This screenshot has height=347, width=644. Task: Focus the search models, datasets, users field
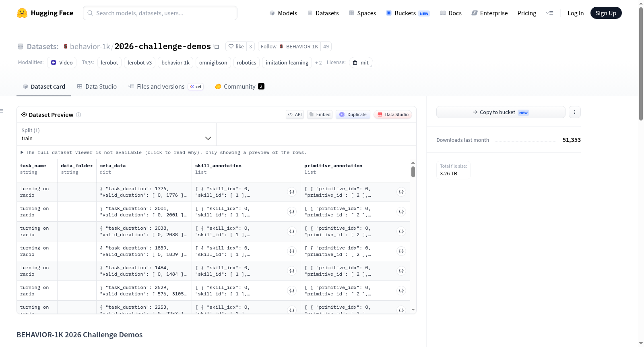[x=160, y=13]
